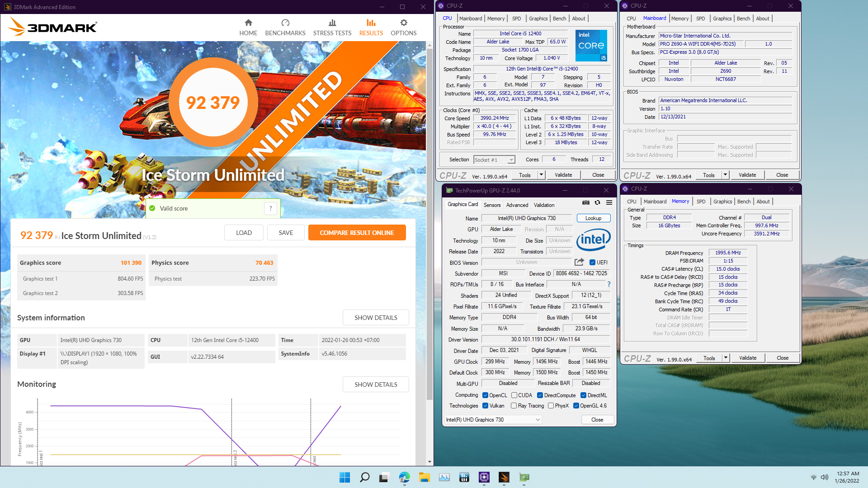The image size is (868, 488).
Task: Click COMPARE RESULT ONLINE button
Action: coord(357,233)
